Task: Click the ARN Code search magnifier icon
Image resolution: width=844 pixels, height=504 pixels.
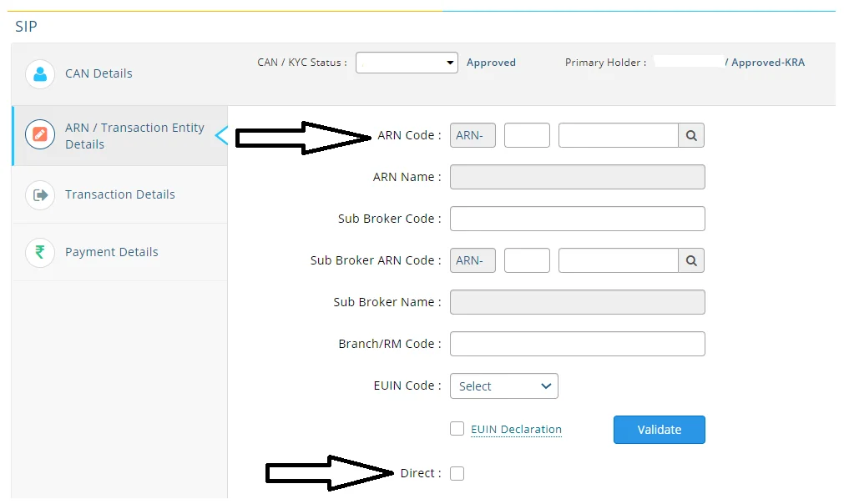Action: point(691,135)
